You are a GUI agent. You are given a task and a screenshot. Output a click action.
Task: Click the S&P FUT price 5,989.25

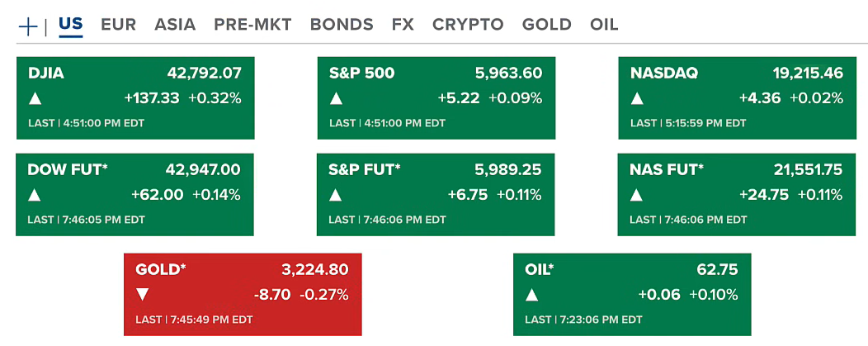pos(508,170)
